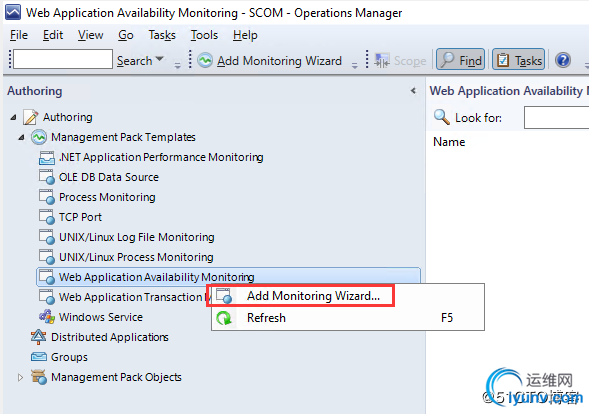Toggle the Tasks pane toolbar button
The image size is (589, 414).
[518, 59]
